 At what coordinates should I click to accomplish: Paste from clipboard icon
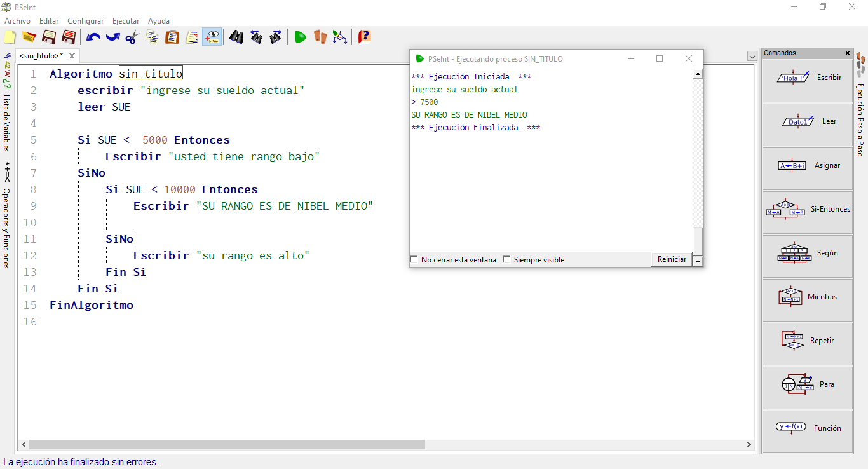(x=172, y=37)
